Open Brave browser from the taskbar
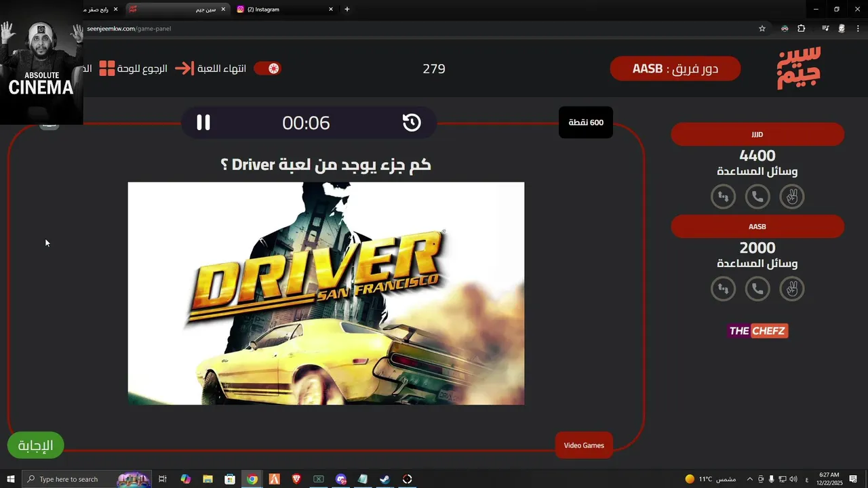Screen dimensions: 868x488 296,479
